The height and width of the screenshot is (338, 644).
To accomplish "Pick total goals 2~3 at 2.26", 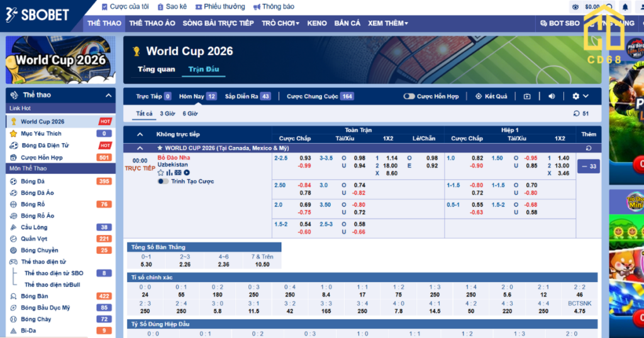I will (x=185, y=261).
